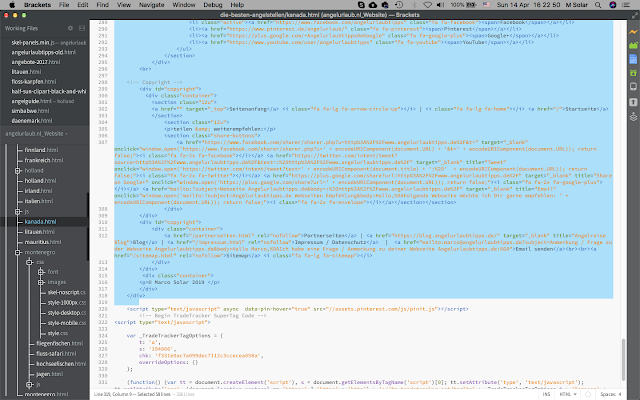The image size is (640, 400).
Task: Click the M Solar user name in menu bar
Action: pos(576,5)
